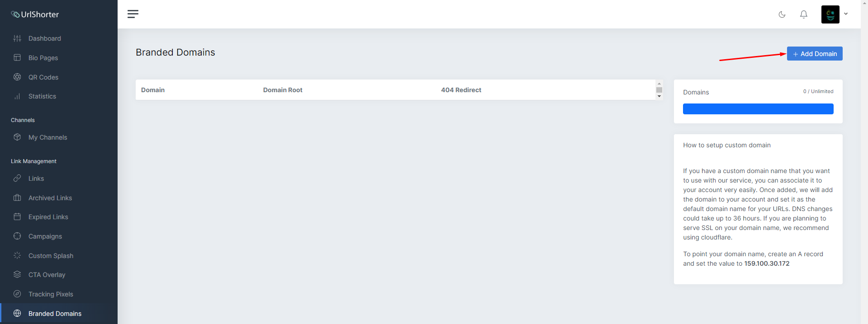
Task: Click the UrlShorter logo icon
Action: (x=15, y=14)
